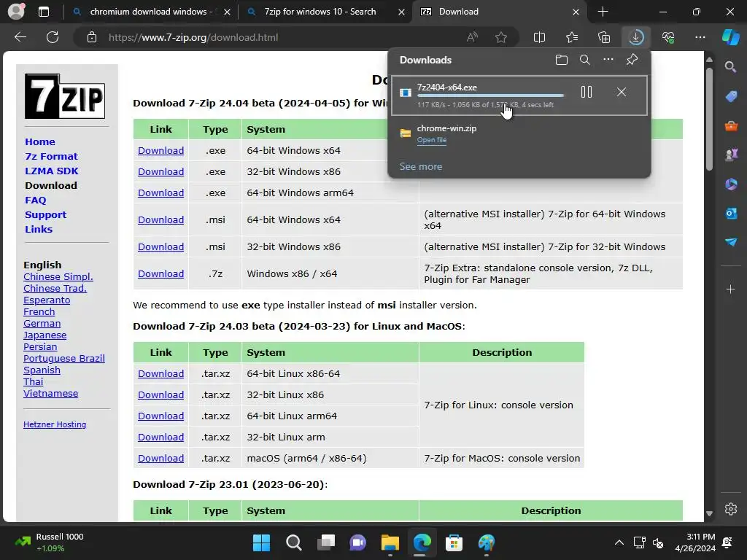Image resolution: width=747 pixels, height=560 pixels.
Task: Click download progress bar for 7z2404-x64.exe
Action: [x=491, y=96]
